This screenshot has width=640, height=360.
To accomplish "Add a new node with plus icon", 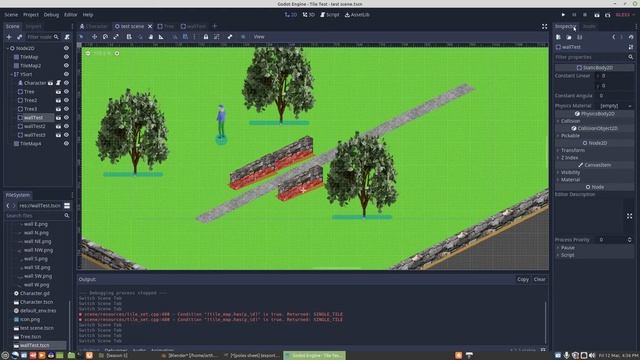I will 9,37.
